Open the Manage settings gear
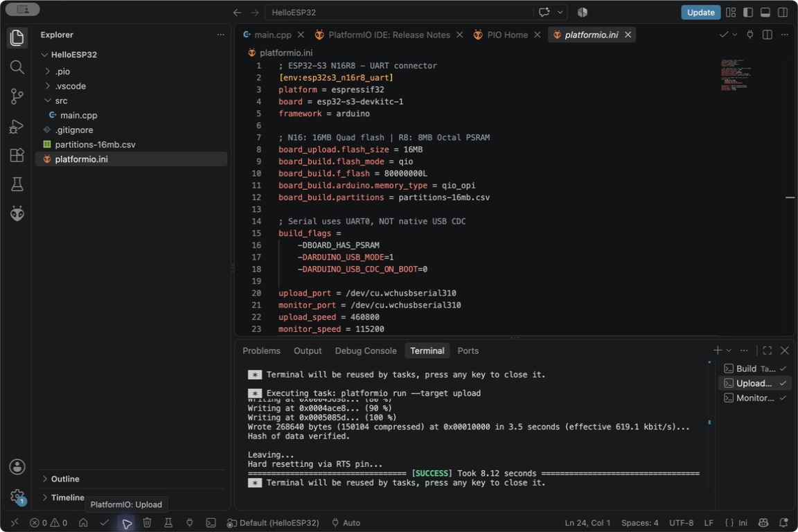The width and height of the screenshot is (798, 532). click(17, 496)
